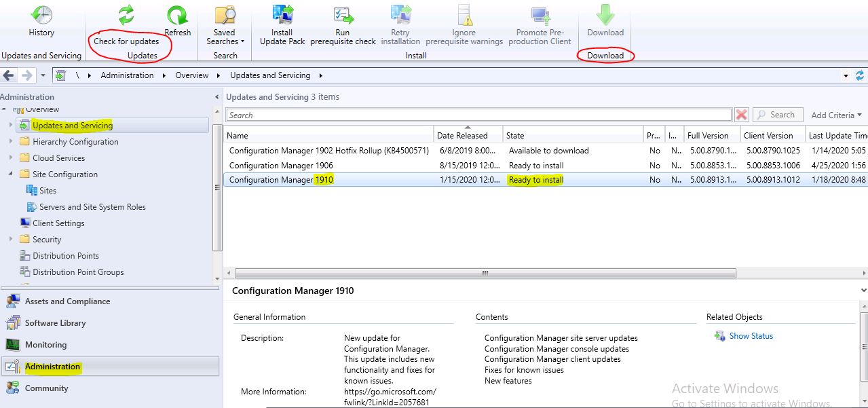The height and width of the screenshot is (408, 868).
Task: Select Client Settings node
Action: (58, 223)
